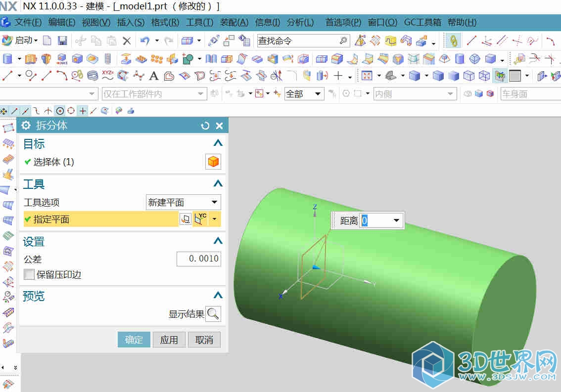Expand the 距离 value dropdown arrow
The image size is (561, 392).
pos(396,220)
